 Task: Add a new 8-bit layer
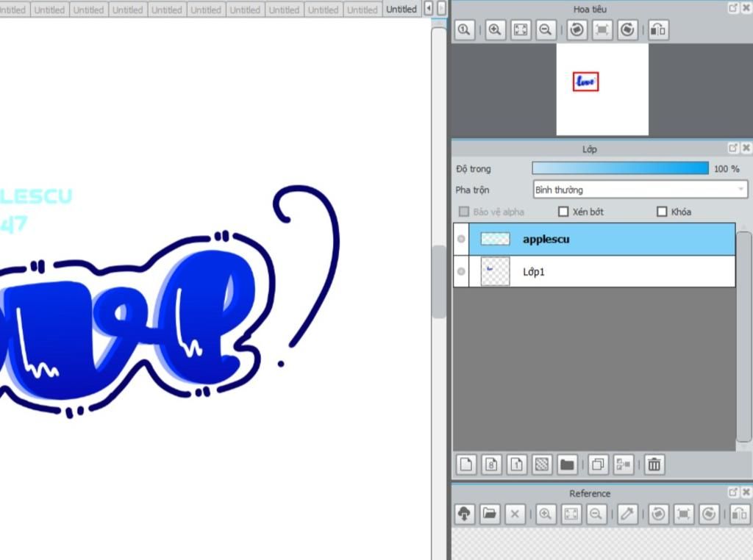point(491,464)
